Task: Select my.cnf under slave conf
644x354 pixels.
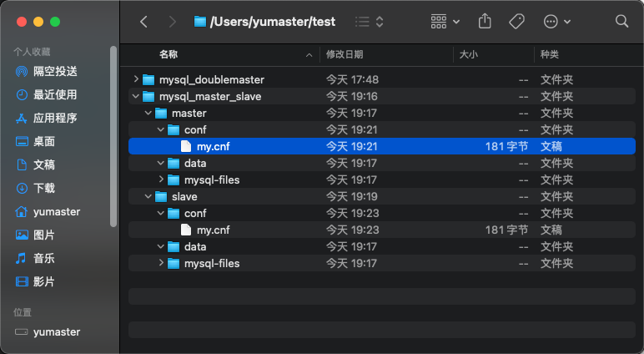Action: pos(213,230)
